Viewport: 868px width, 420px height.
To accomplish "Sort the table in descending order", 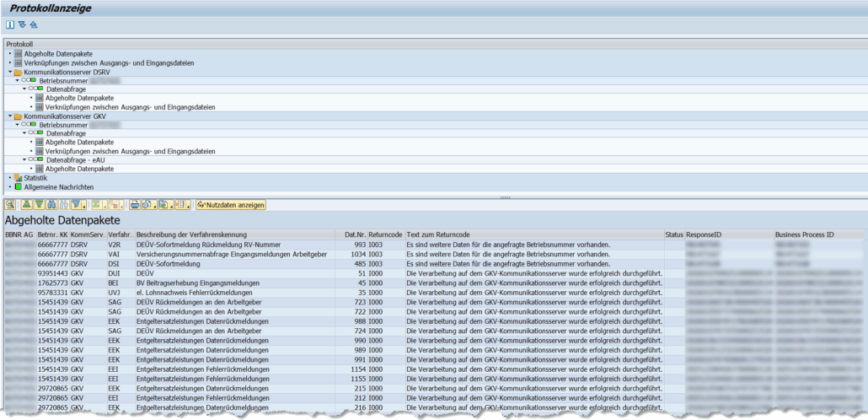I will point(39,205).
